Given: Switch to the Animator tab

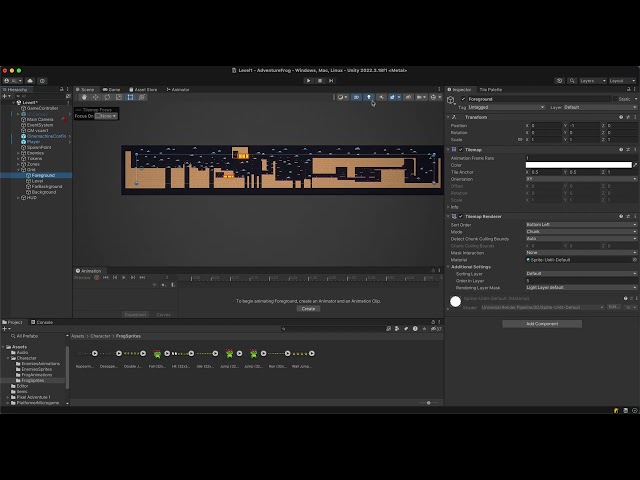Looking at the screenshot, I should 178,89.
